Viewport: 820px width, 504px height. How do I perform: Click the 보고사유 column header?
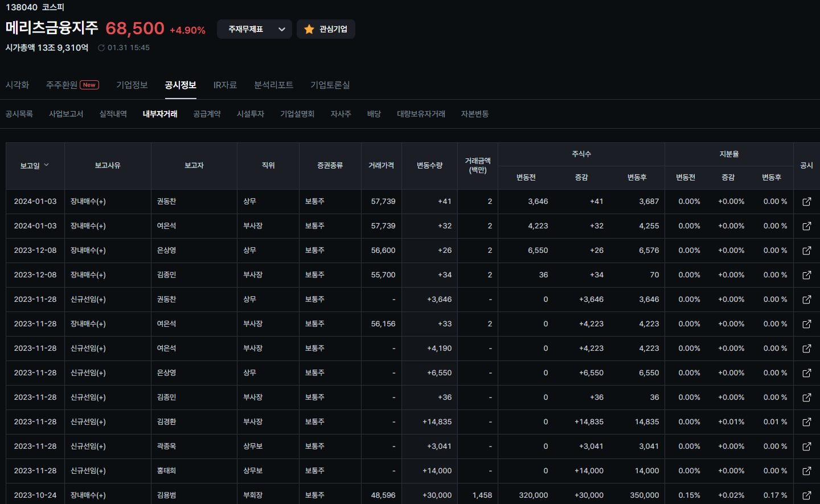point(108,166)
